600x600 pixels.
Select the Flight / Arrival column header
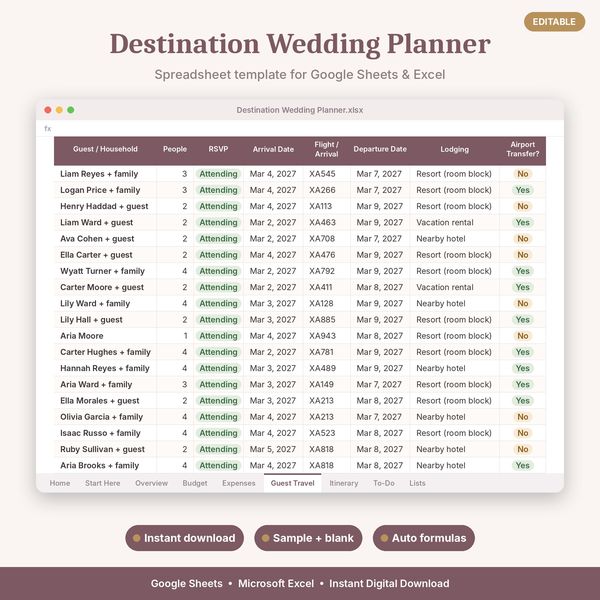coord(326,149)
